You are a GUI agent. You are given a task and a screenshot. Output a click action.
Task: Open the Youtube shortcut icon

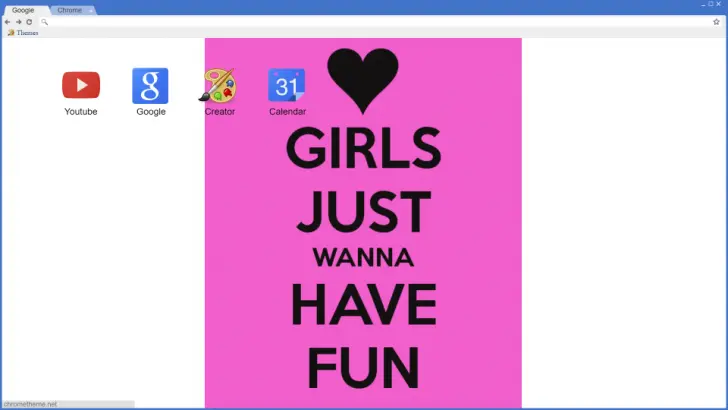pos(81,85)
